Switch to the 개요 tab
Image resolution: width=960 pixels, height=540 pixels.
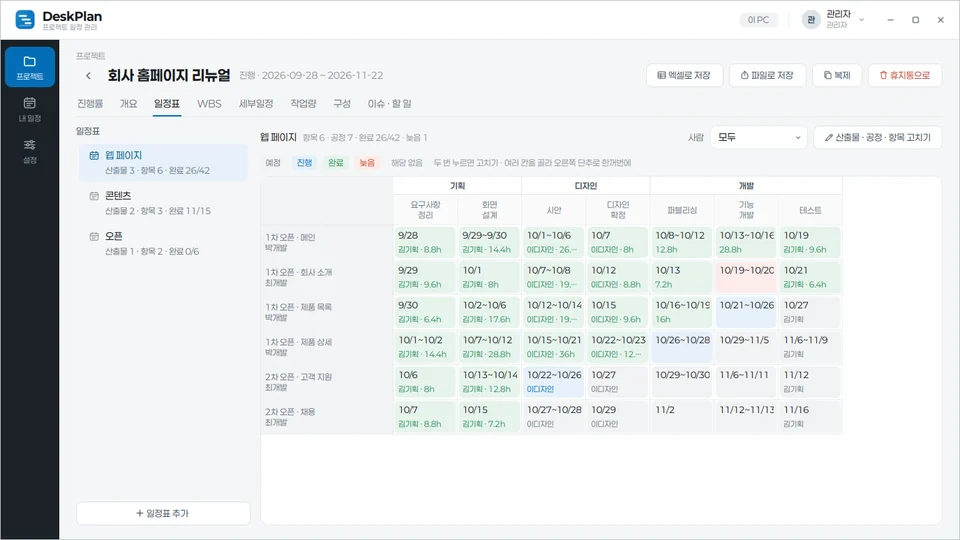coord(129,103)
